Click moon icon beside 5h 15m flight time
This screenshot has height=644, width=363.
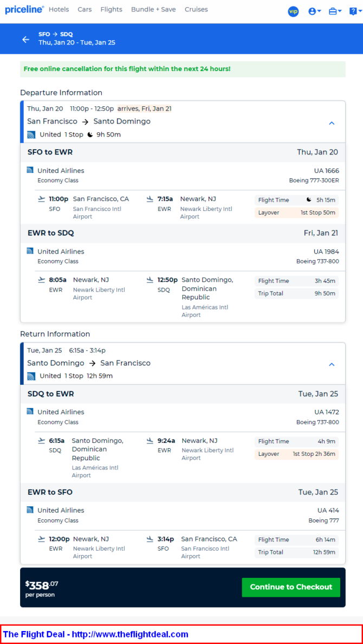(309, 200)
